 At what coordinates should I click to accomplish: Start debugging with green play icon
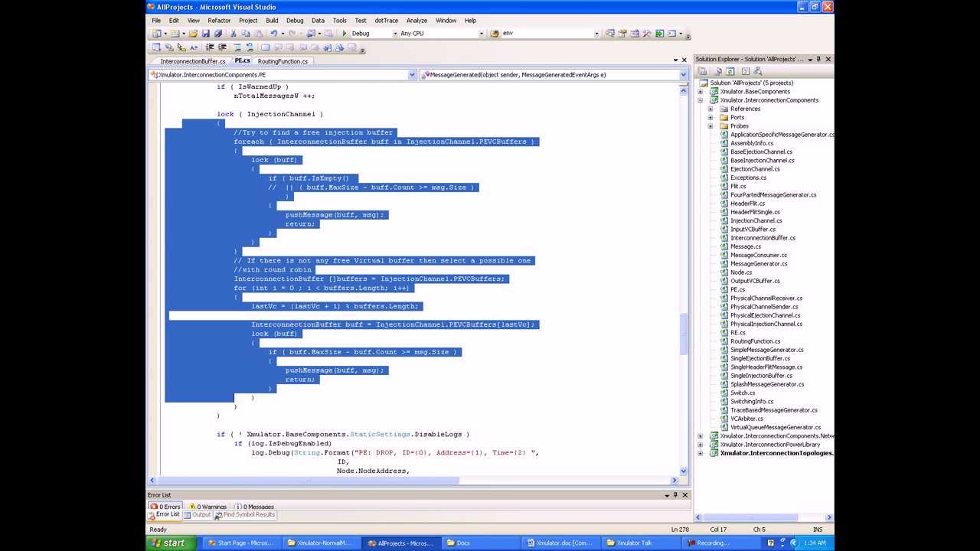pyautogui.click(x=345, y=34)
